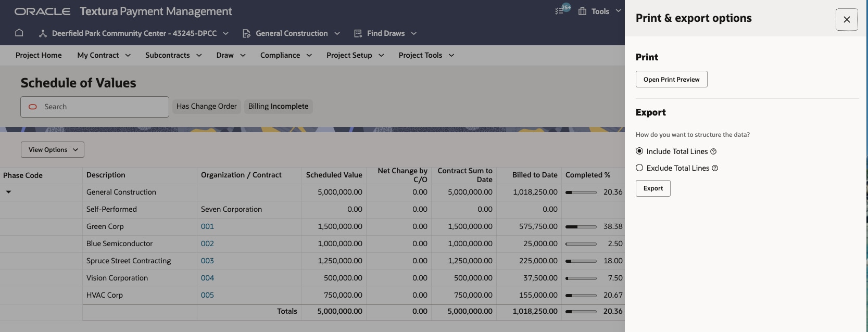Viewport: 868px width, 332px height.
Task: Select Exclude Total Lines radio option
Action: 639,168
